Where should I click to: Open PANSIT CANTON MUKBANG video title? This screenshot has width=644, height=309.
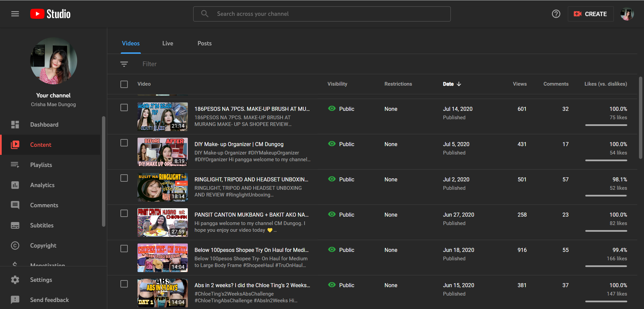click(252, 215)
